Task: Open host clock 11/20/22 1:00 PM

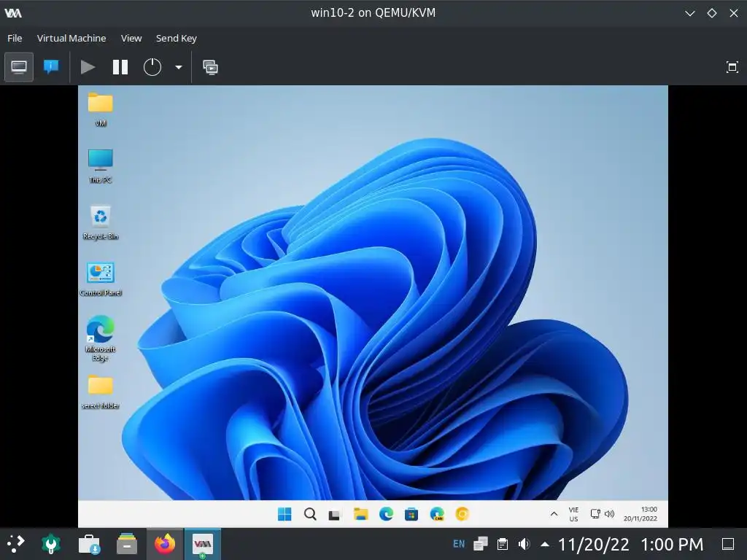Action: click(630, 544)
